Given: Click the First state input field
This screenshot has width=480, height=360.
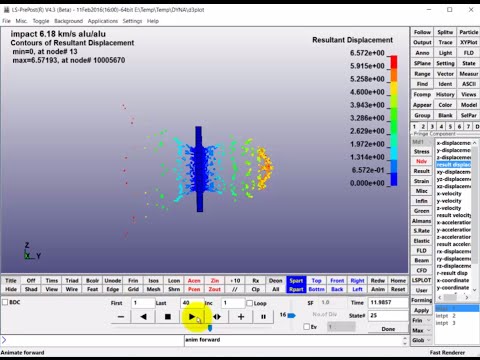Looking at the screenshot, I should (x=143, y=303).
